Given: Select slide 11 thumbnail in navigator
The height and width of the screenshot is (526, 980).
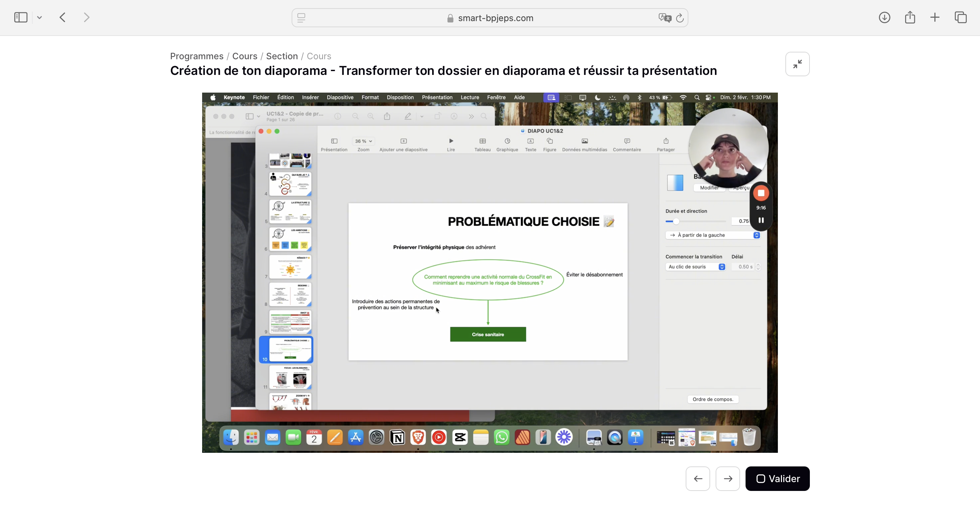Looking at the screenshot, I should click(x=290, y=377).
